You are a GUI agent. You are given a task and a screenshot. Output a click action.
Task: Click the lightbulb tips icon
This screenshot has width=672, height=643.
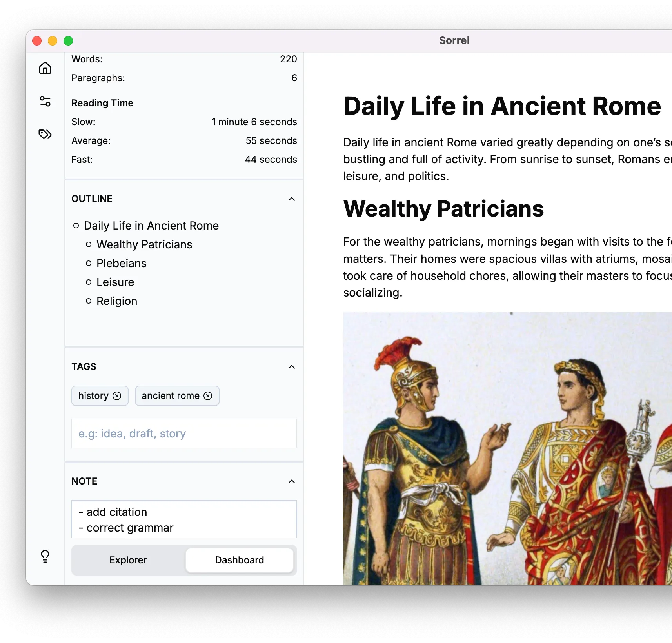coord(45,556)
